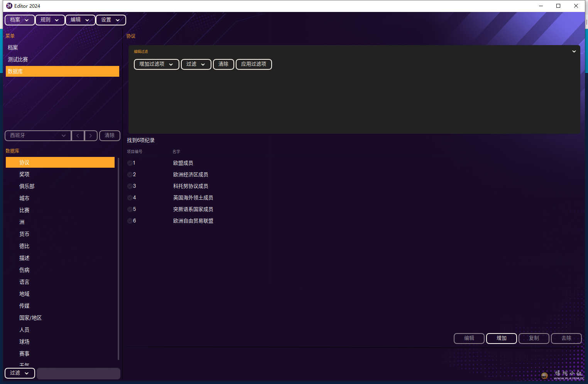
Task: Click the search field beside bottom 过滤 button
Action: [x=78, y=373]
